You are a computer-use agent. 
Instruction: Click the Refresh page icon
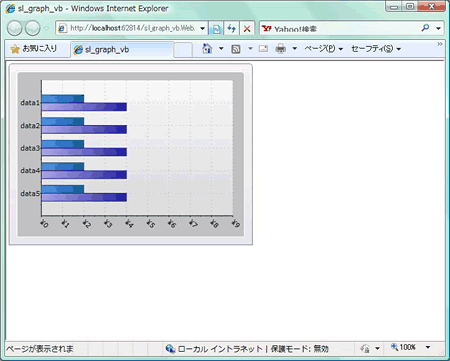click(232, 29)
